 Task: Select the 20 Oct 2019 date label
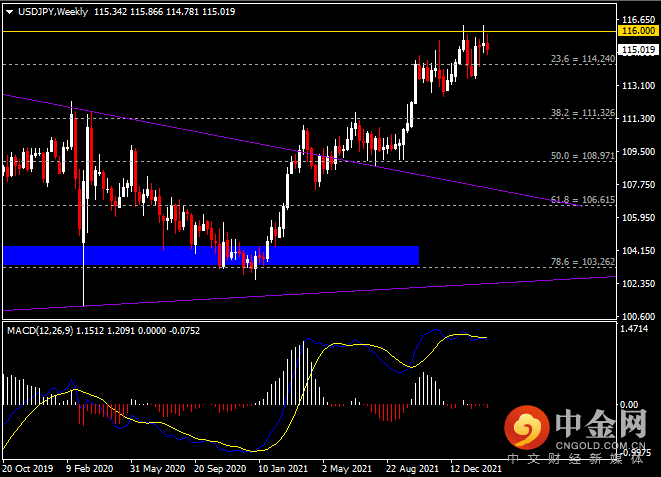28,469
